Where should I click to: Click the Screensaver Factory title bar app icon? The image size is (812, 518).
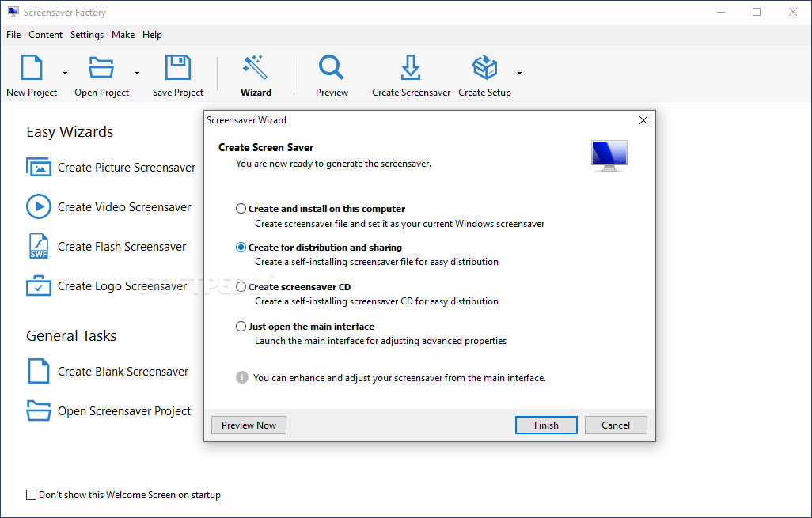13,12
